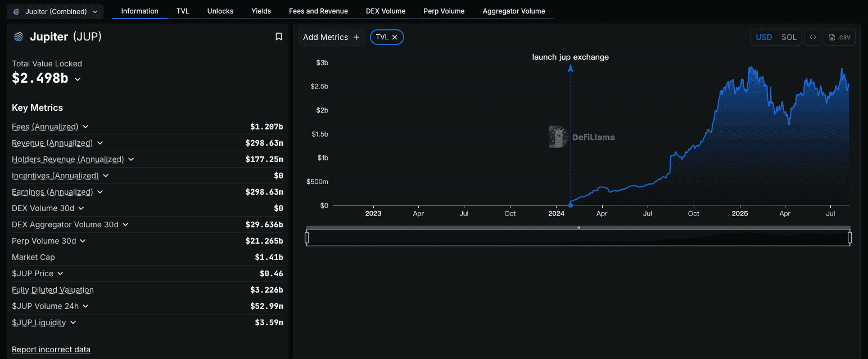This screenshot has height=359, width=868.
Task: Expand the Total Value Locked breakdown chevron
Action: point(78,79)
